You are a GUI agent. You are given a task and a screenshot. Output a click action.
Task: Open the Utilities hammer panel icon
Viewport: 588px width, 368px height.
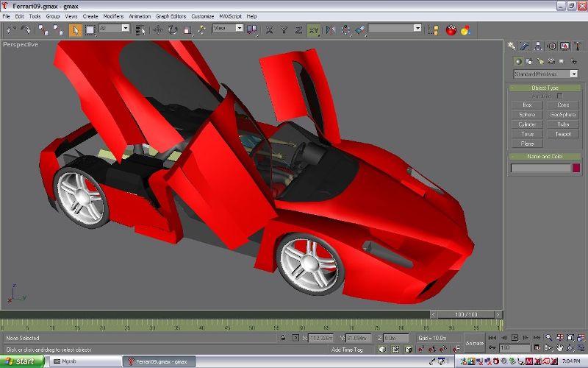578,46
